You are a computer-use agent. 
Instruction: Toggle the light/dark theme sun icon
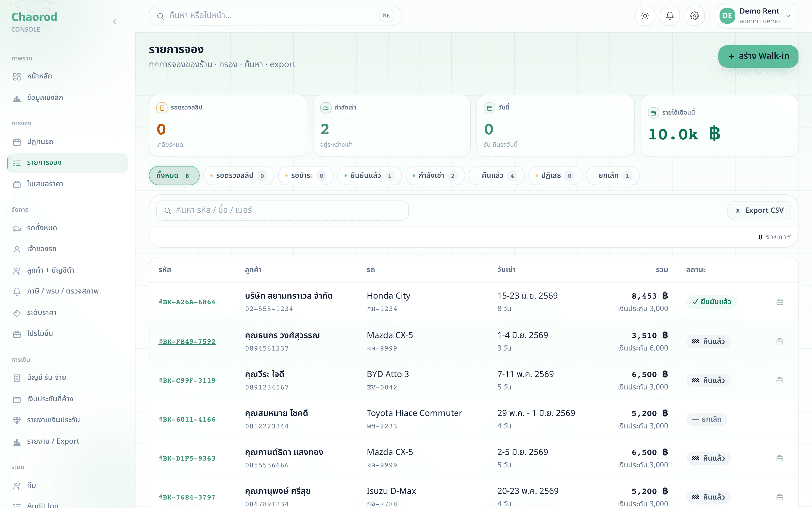(645, 16)
